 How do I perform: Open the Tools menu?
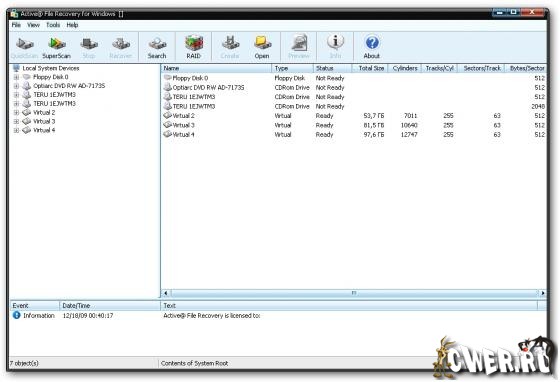53,25
